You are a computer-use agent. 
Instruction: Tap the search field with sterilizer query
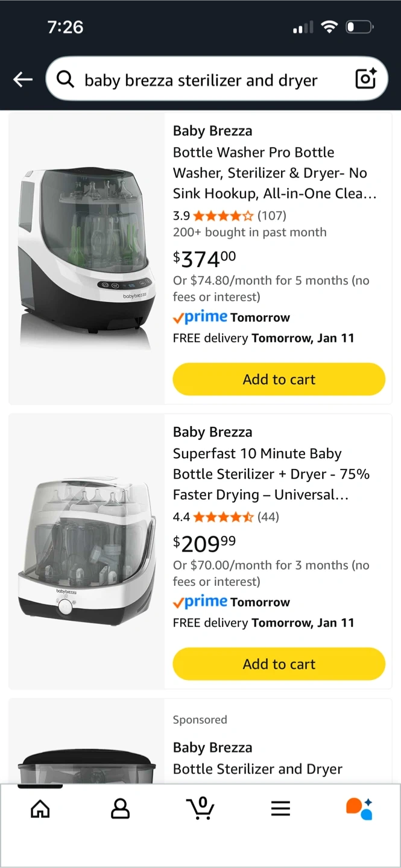point(205,80)
